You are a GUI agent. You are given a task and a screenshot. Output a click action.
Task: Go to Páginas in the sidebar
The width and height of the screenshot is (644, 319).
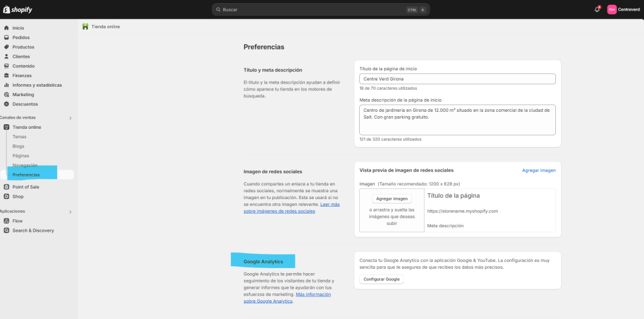tap(21, 155)
